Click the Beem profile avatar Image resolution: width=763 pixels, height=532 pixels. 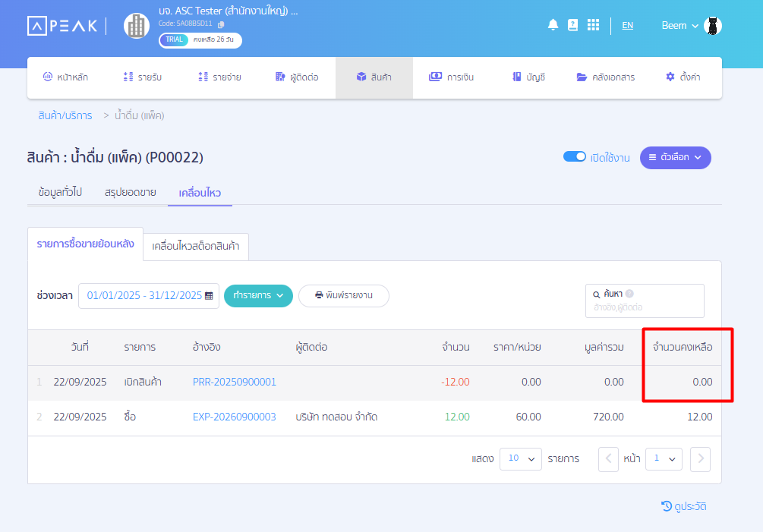(712, 26)
